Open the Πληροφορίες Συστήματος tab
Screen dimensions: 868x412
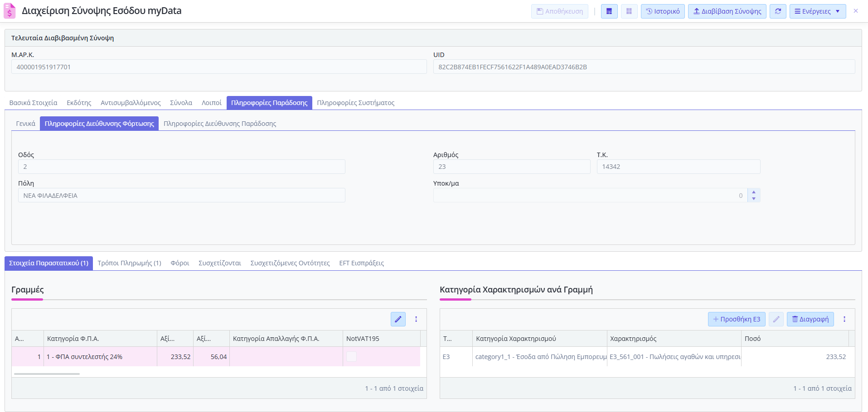pyautogui.click(x=356, y=103)
